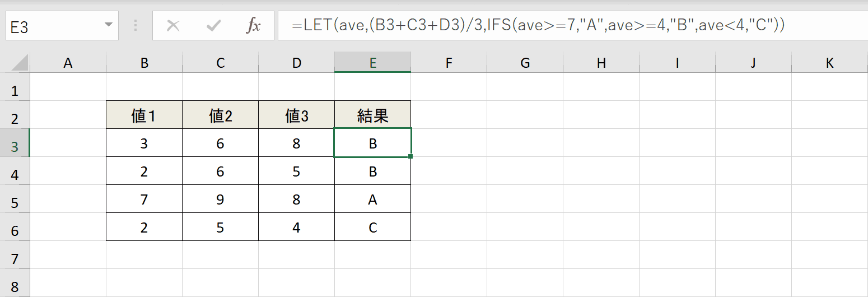Select the 結果 header cell
The width and height of the screenshot is (868, 297).
pos(372,115)
